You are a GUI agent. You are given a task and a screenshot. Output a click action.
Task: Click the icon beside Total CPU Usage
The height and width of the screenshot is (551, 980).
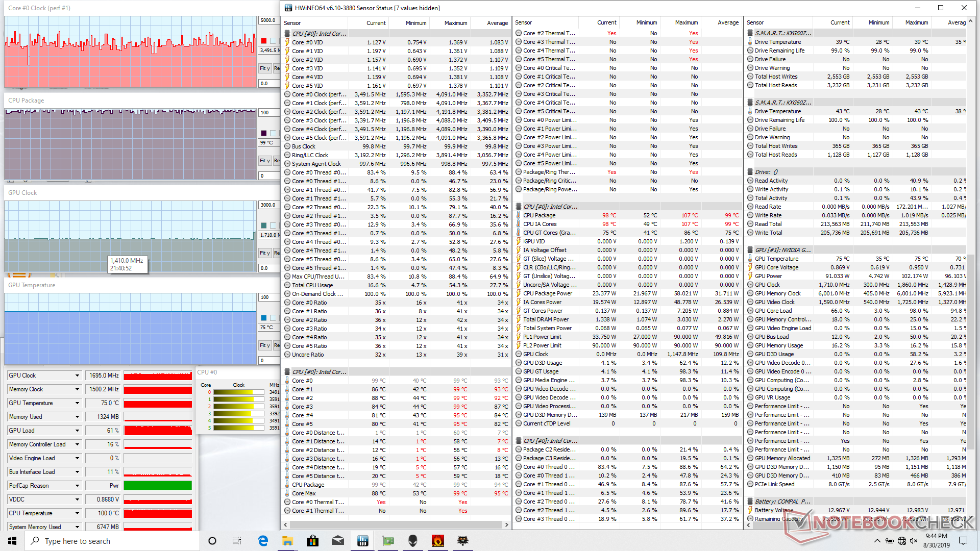pyautogui.click(x=288, y=285)
